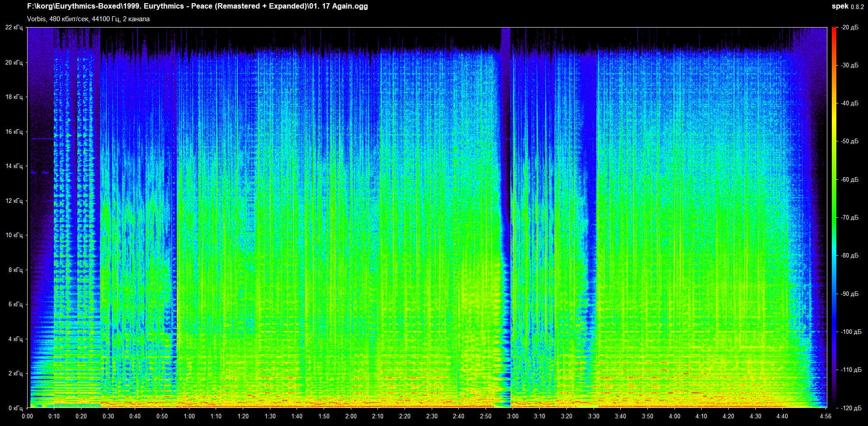
Task: Click the Vorbis codec info line
Action: point(88,19)
